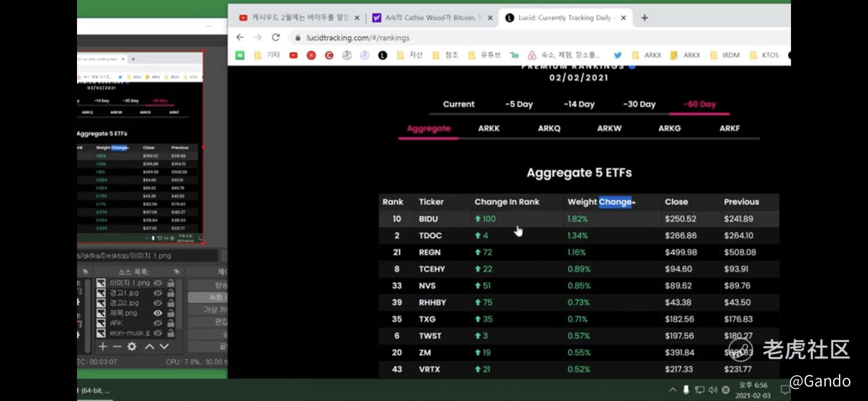View site info via the address bar padlock

[297, 38]
